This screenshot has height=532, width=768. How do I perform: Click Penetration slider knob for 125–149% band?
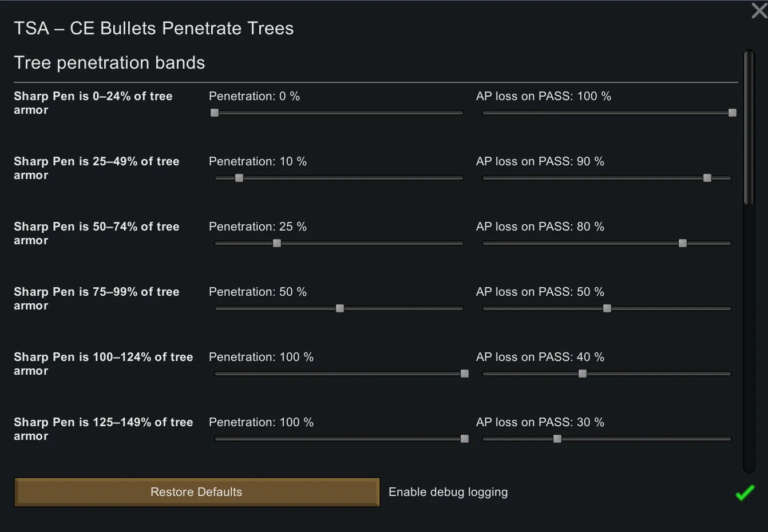coord(465,439)
